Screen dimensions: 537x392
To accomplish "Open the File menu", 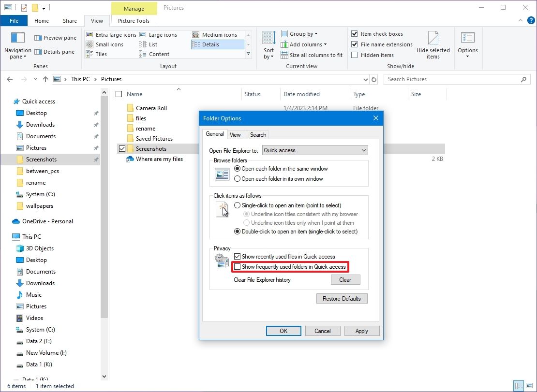I will click(14, 21).
